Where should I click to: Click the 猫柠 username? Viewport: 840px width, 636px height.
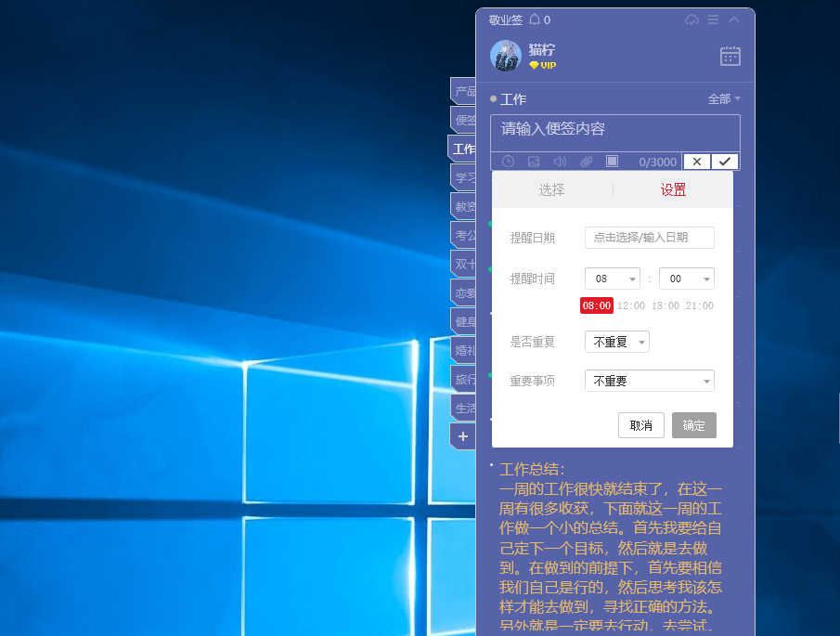pyautogui.click(x=542, y=50)
